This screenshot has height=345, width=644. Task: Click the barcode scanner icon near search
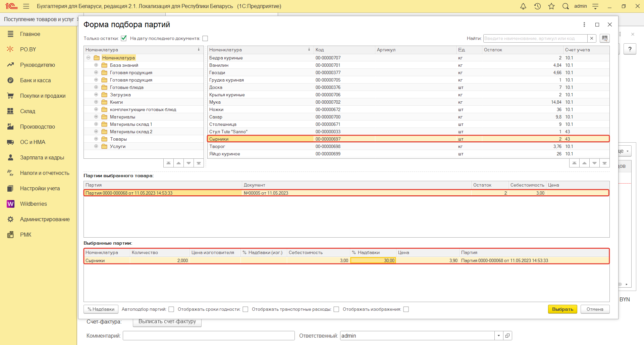click(604, 38)
